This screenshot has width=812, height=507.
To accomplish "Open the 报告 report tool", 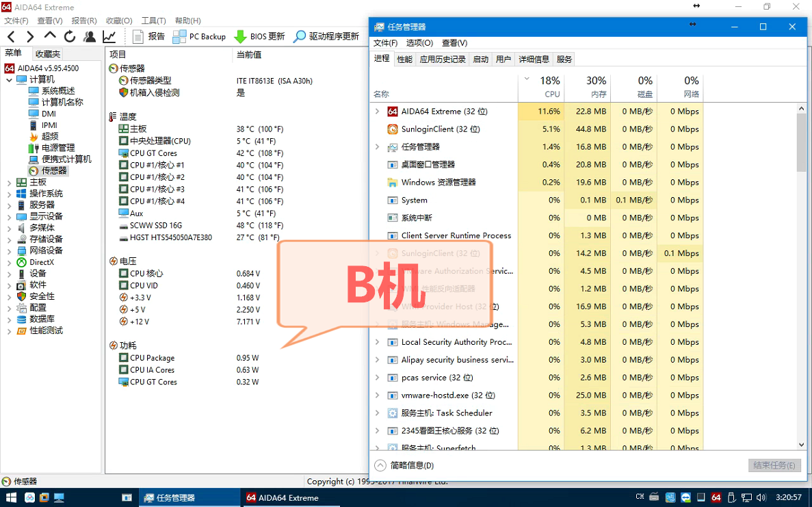I will 148,36.
